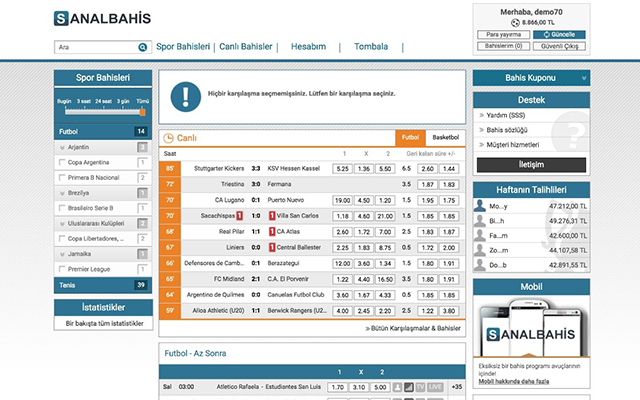This screenshot has height=400, width=640.
Task: Tick the Copa Argentina checkbox
Action: click(62, 162)
